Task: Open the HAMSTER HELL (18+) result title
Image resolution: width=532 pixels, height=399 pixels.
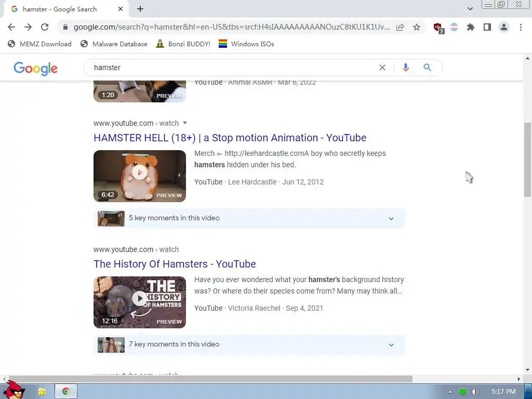Action: pos(230,138)
